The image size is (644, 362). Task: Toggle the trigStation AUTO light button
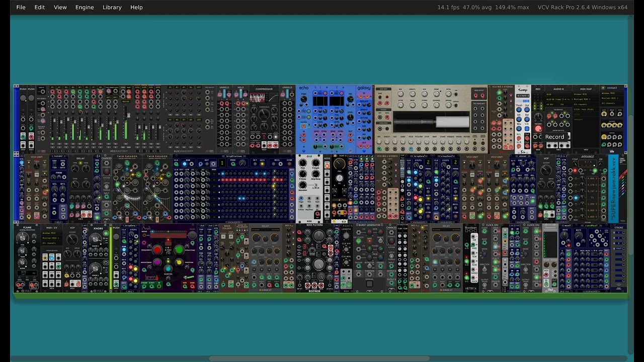point(262,163)
